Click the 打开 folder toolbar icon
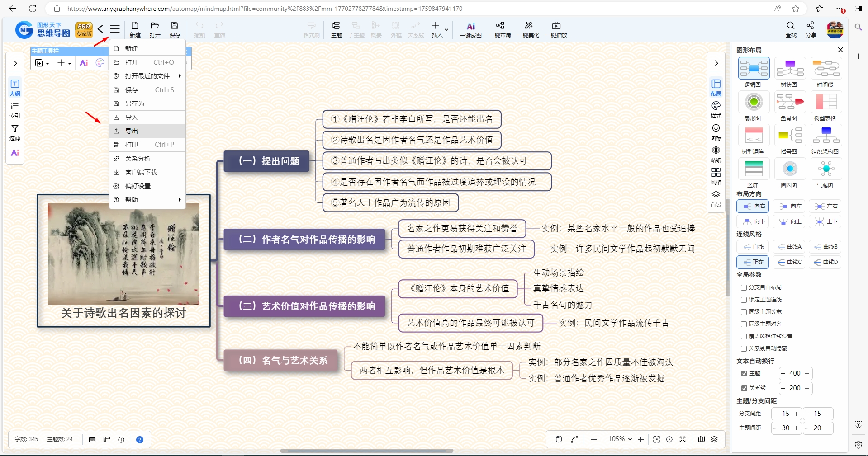The image size is (868, 456). [155, 29]
